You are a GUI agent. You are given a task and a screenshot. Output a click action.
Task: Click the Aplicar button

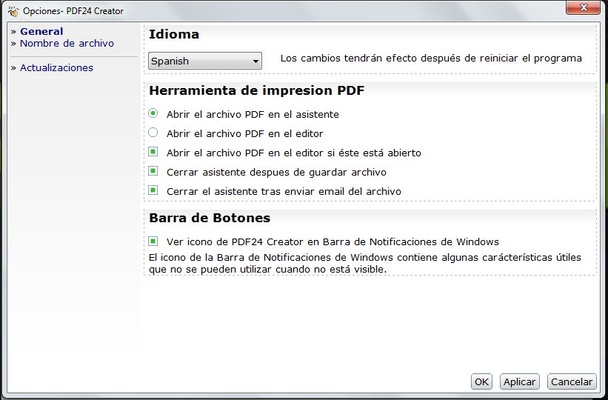pos(519,382)
